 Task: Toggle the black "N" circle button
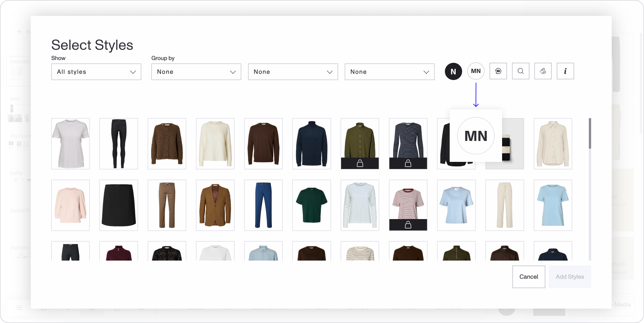point(453,71)
